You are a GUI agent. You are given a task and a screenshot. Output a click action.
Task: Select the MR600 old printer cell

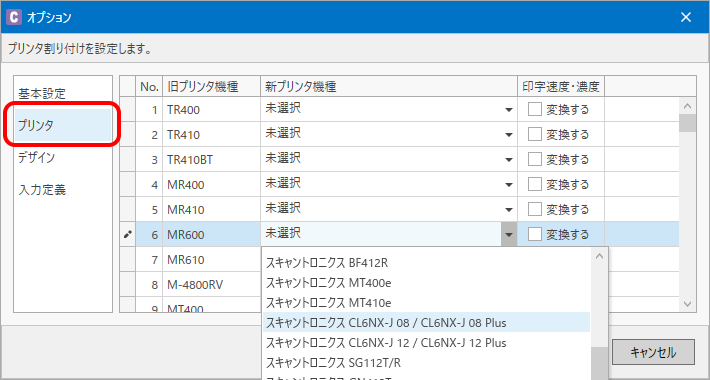coord(211,235)
